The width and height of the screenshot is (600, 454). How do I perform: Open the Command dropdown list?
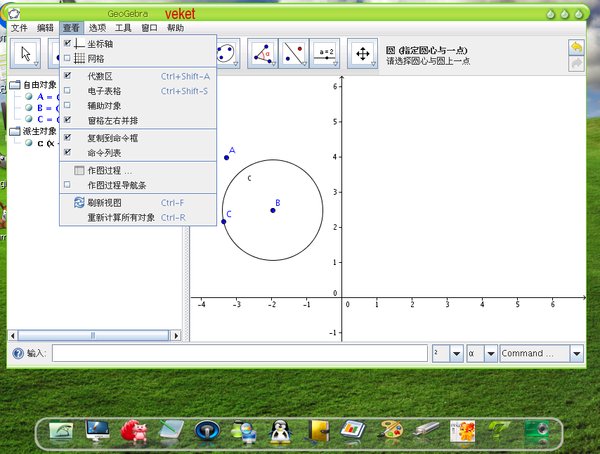576,353
